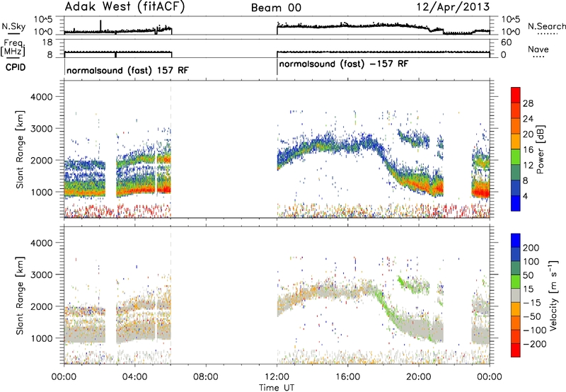Click the "-15" label on Velocity colorbar

click(x=532, y=303)
